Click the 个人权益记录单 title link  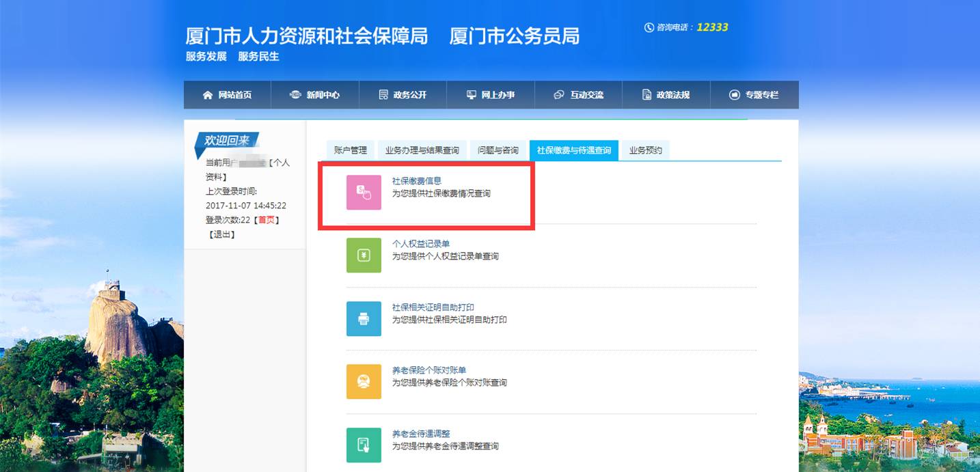click(420, 244)
